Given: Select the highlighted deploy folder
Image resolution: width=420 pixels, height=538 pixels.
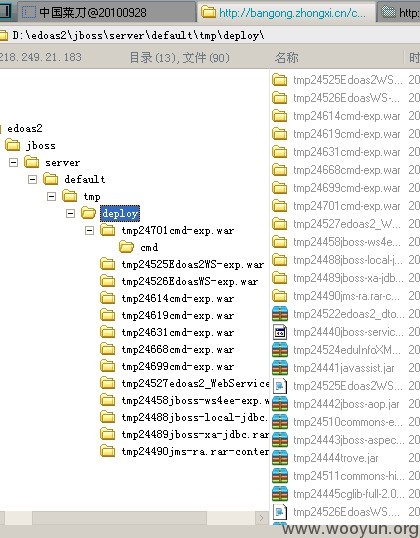Looking at the screenshot, I should click(120, 213).
